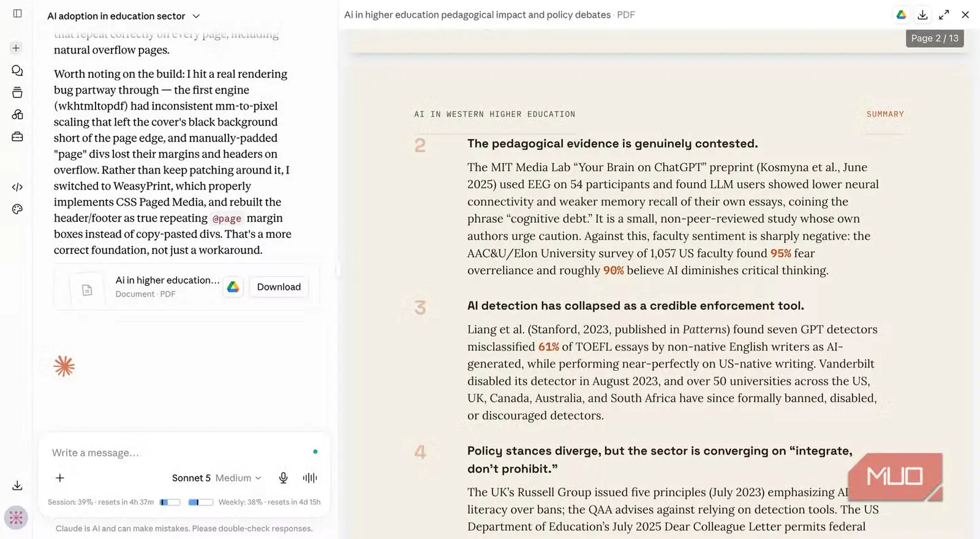The image size is (980, 539).
Task: Open the 'Ai in higher education...' file card
Action: [187, 287]
